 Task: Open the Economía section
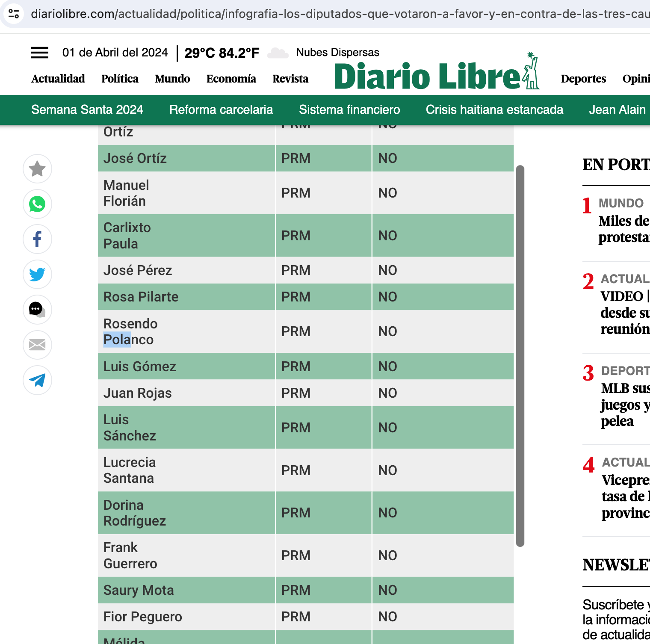[231, 79]
